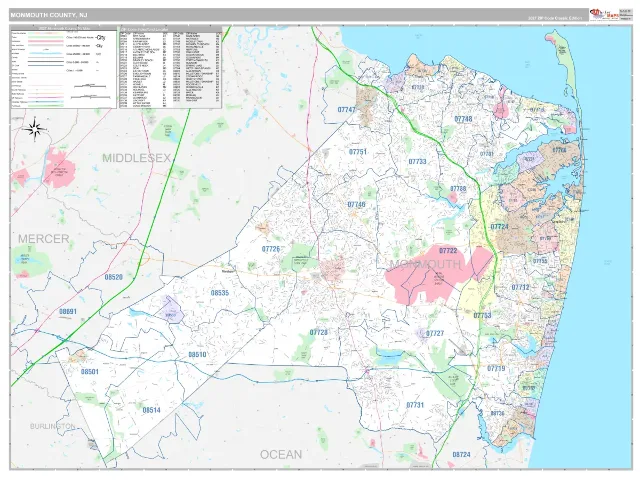640x480 pixels.
Task: Click the 'MONMOUTH COUNTY, NJ' title
Action: [49, 15]
